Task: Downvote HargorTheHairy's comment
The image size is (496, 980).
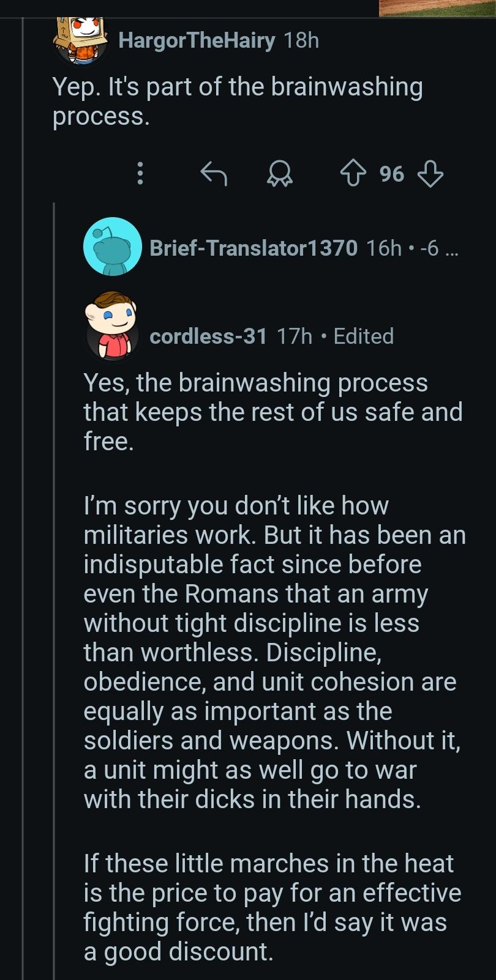Action: coord(430,174)
